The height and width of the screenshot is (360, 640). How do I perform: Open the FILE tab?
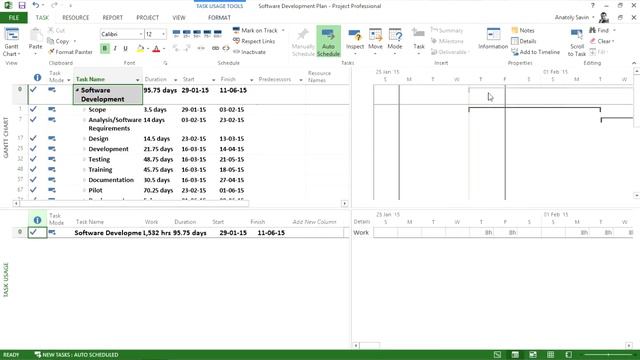click(13, 18)
